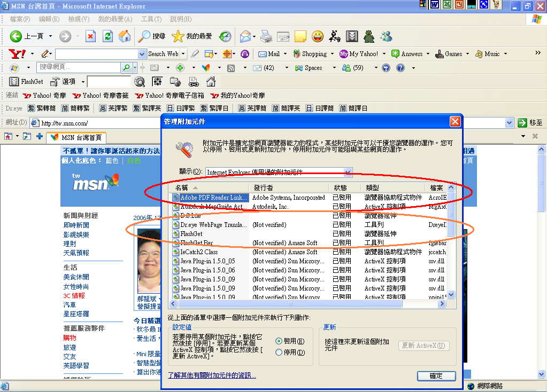Click the 確定 button in add-on dialog
Image resolution: width=547 pixels, height=392 pixels.
click(x=436, y=376)
